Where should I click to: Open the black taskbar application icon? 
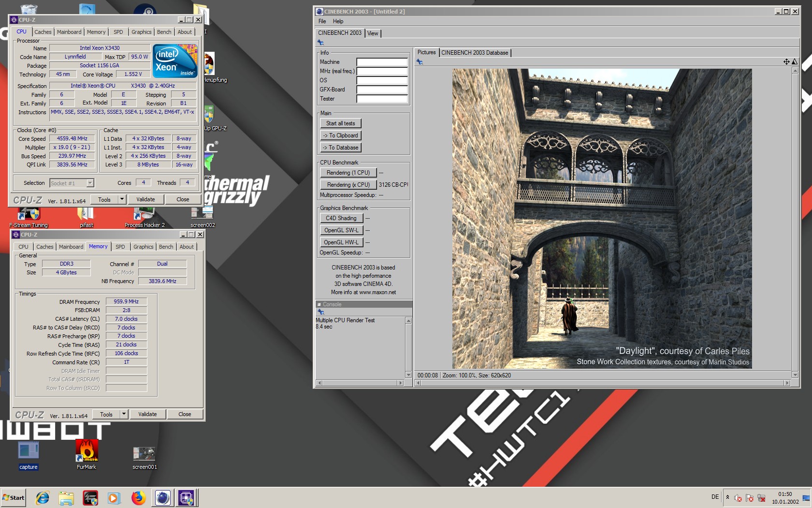[x=90, y=497]
